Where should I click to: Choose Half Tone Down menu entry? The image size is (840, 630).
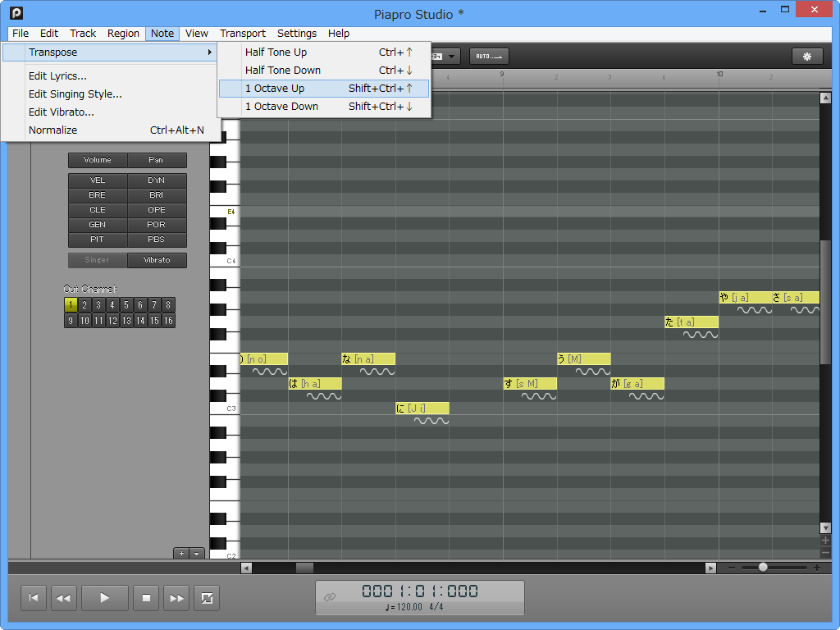[x=324, y=71]
